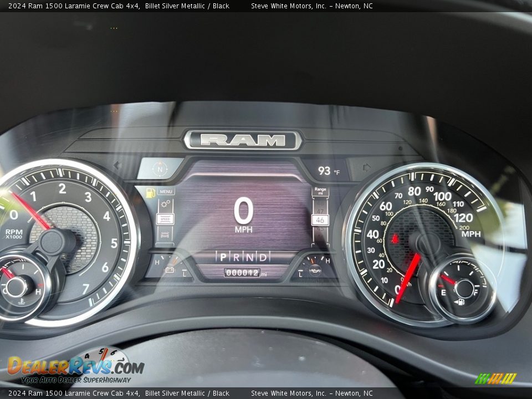Select gear R in the PRND indicator
532x399 pixels.
(236, 258)
